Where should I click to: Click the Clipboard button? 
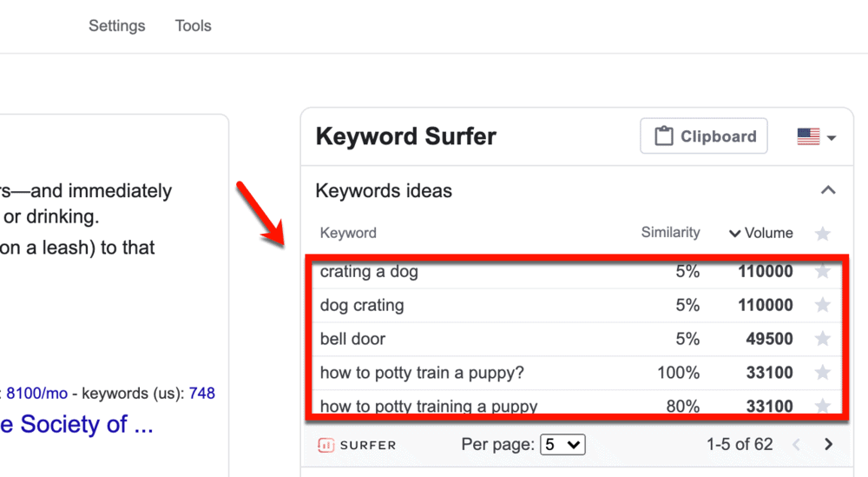704,136
